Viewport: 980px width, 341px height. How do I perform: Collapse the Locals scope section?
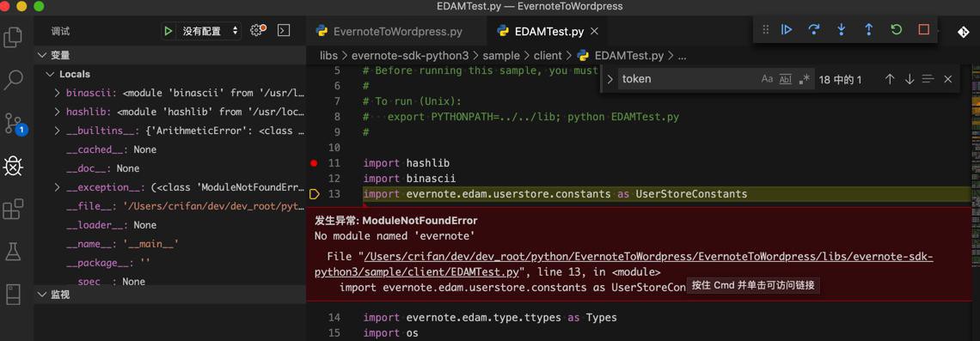click(49, 75)
